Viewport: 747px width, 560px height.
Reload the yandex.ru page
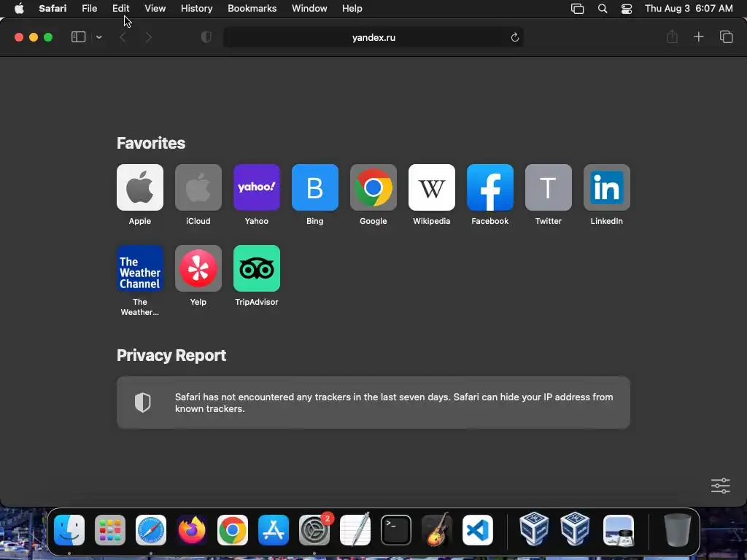click(514, 37)
